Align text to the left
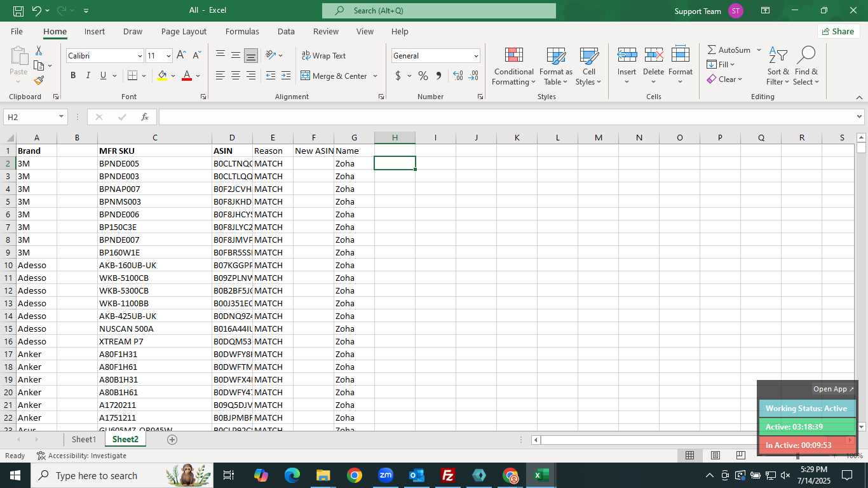Viewport: 868px width, 488px height. pyautogui.click(x=220, y=76)
